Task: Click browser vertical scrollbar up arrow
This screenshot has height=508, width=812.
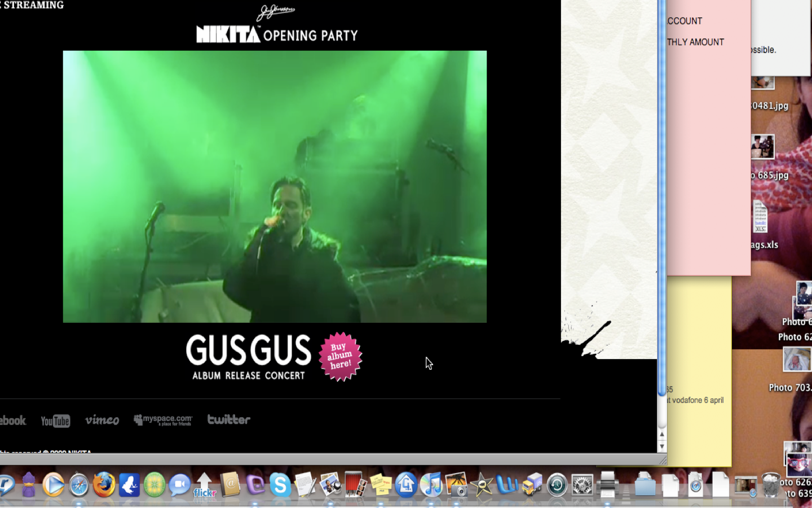Action: click(x=662, y=435)
